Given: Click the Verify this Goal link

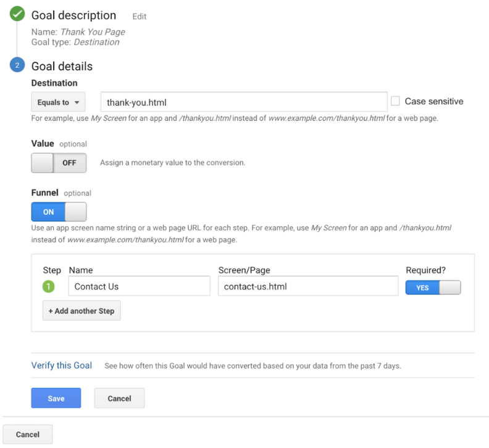Looking at the screenshot, I should [x=62, y=365].
